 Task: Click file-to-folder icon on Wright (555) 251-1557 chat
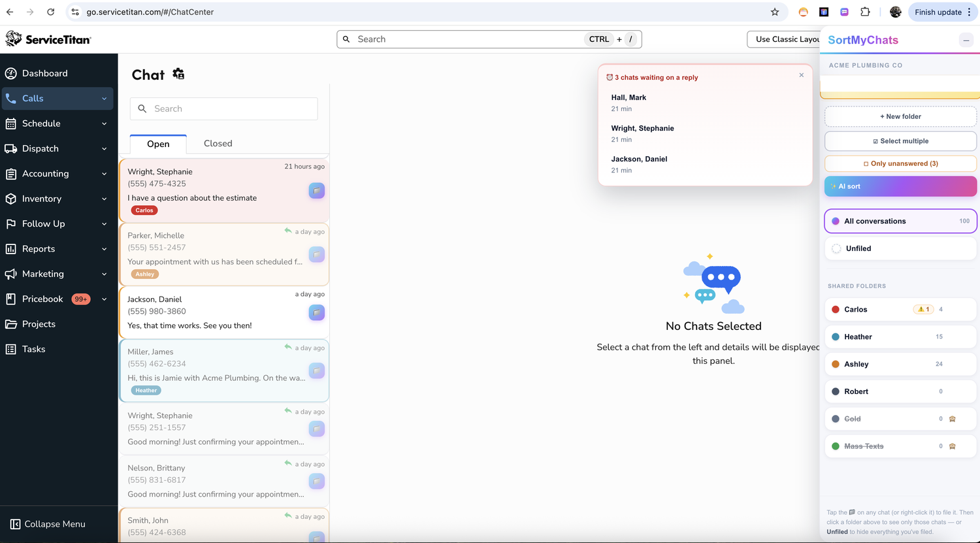317,429
